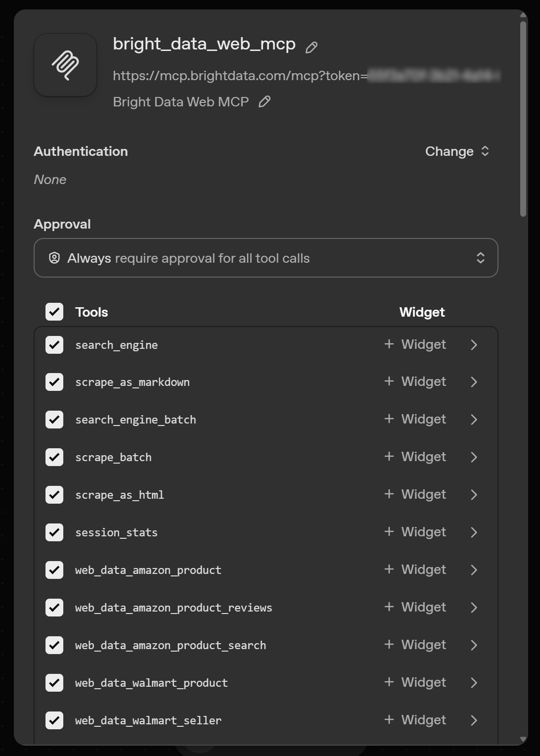Add a widget for scrape_as_markdown
This screenshot has width=540, height=756.
point(414,381)
